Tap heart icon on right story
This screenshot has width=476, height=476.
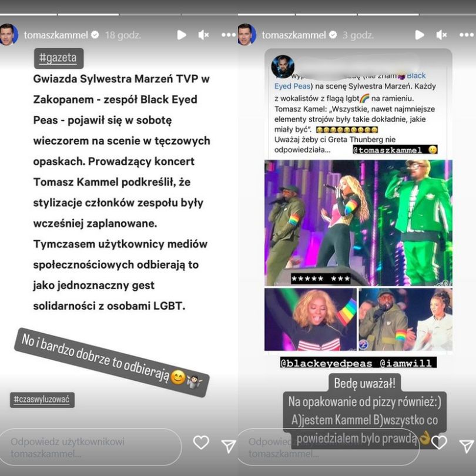click(x=439, y=443)
